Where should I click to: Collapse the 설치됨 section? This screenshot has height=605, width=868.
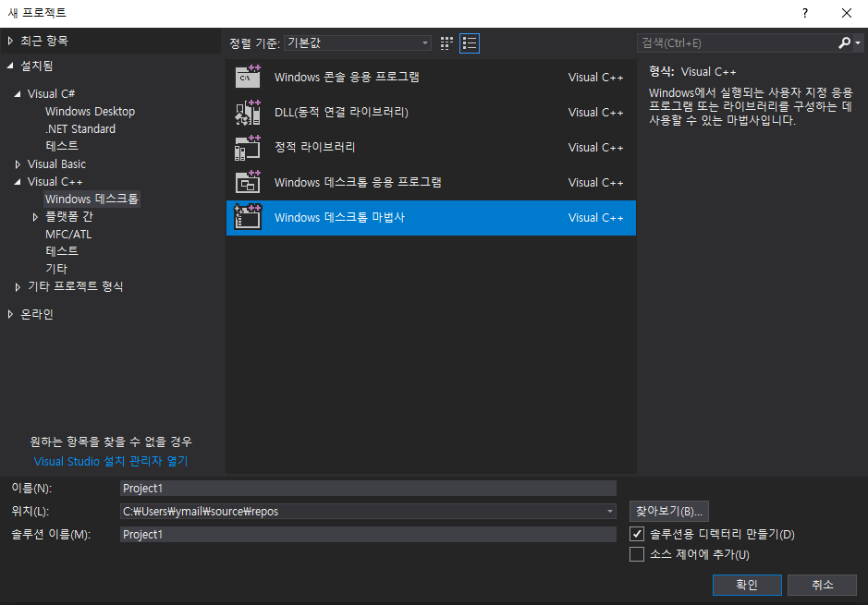pos(10,66)
